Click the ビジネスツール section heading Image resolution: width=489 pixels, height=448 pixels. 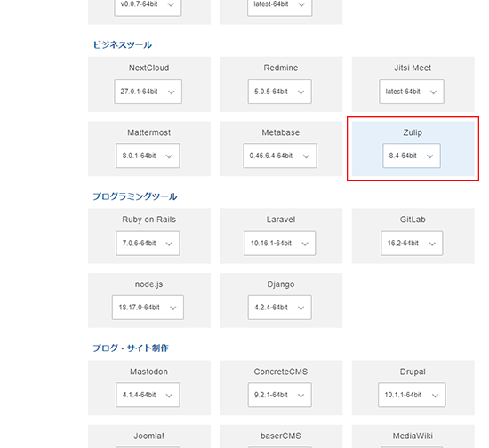[123, 45]
